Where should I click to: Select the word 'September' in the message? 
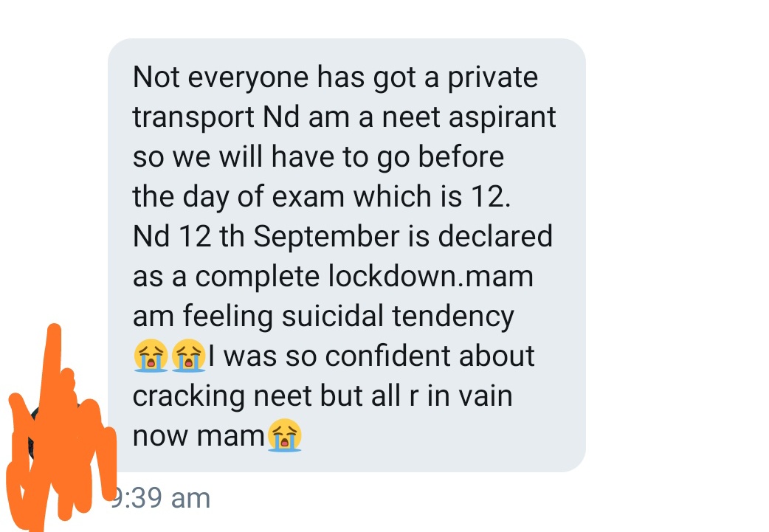[x=327, y=236]
